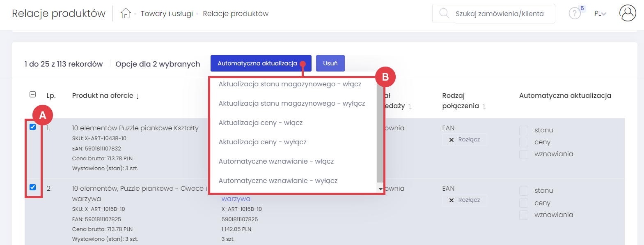Go to Towary i usługi breadcrumb link

coord(167,14)
